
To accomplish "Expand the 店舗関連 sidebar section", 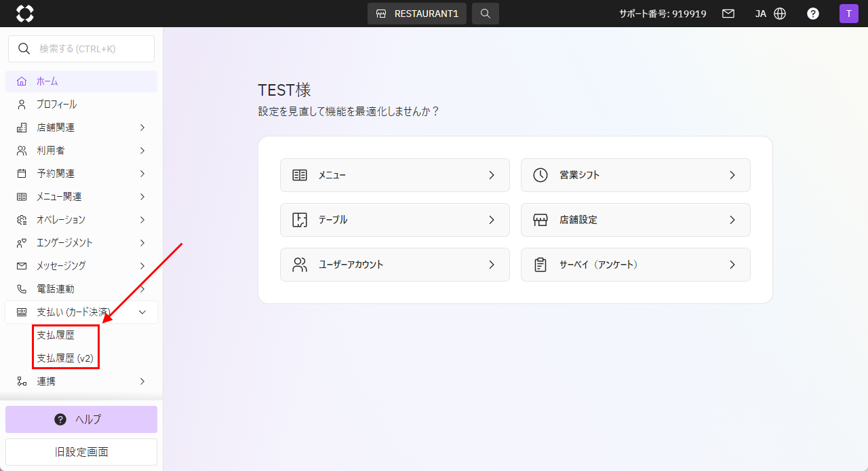I will tap(81, 128).
